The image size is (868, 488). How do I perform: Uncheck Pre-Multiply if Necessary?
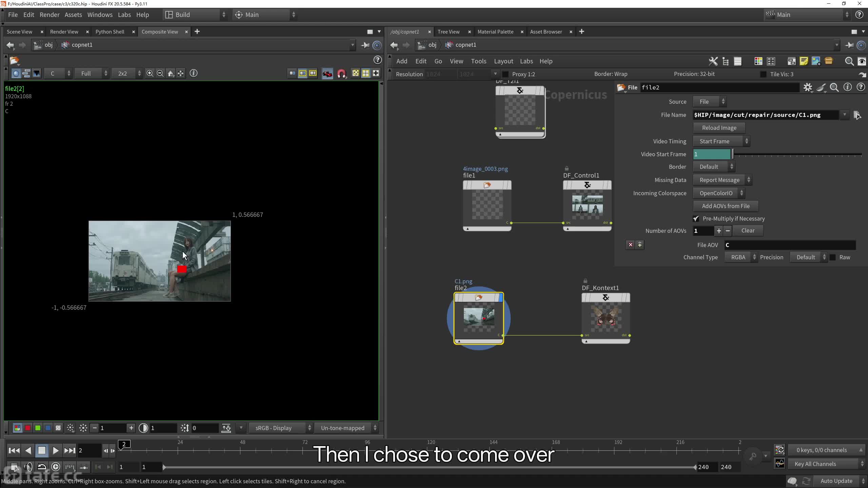[696, 219]
